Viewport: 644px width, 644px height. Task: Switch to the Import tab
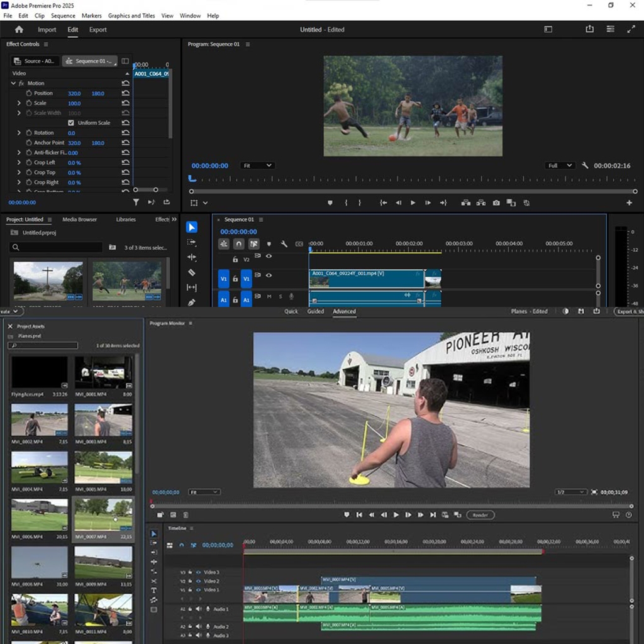[47, 30]
